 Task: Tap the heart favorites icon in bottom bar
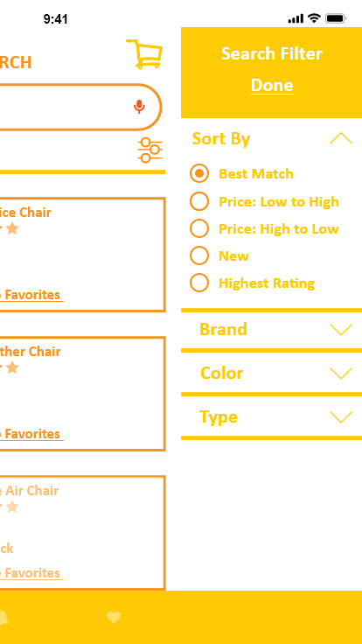[x=114, y=617]
